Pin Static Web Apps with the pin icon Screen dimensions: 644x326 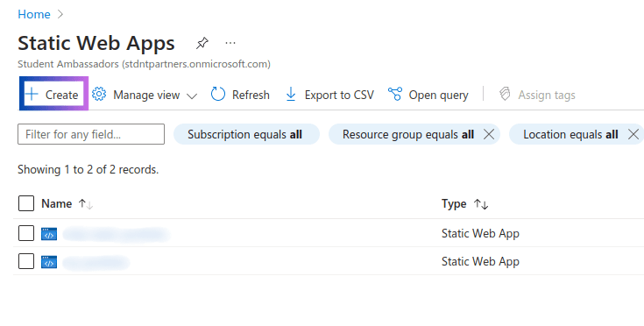point(202,43)
